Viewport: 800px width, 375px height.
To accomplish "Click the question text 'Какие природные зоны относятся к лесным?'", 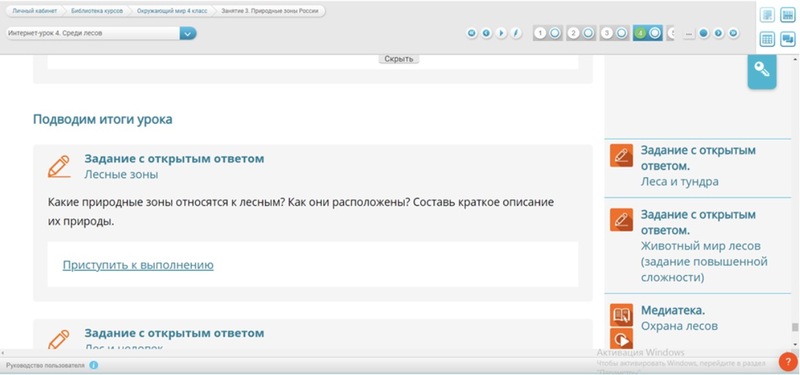I will tap(166, 203).
